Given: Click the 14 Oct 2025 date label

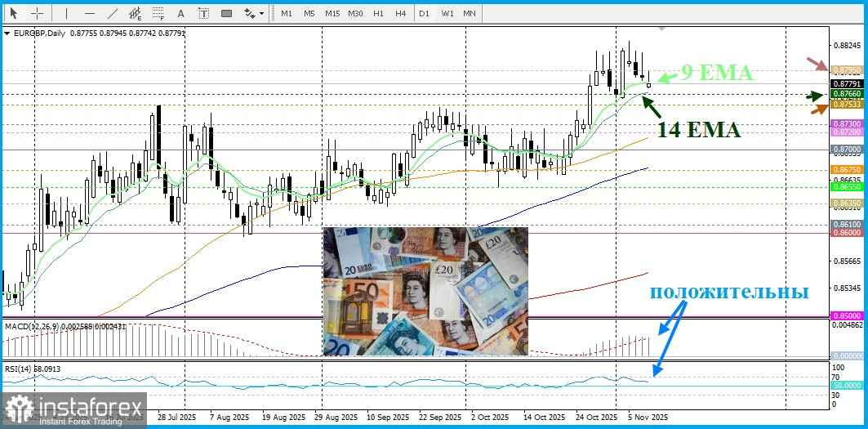Looking at the screenshot, I should [x=545, y=417].
